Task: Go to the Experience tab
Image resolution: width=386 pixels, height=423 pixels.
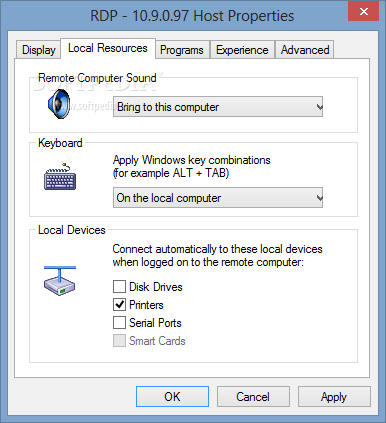Action: coord(242,50)
